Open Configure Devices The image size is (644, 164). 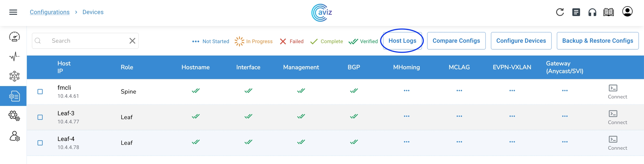[x=521, y=41]
